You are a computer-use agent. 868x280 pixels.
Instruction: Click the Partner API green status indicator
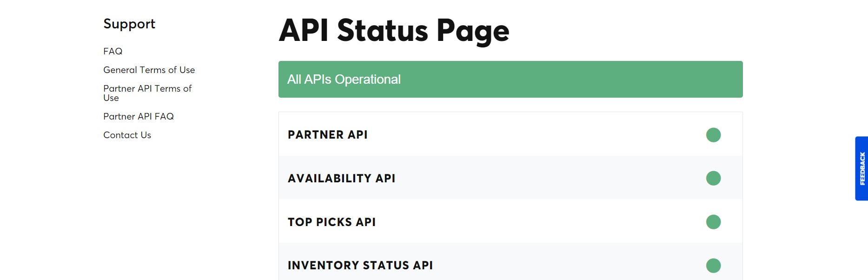713,135
